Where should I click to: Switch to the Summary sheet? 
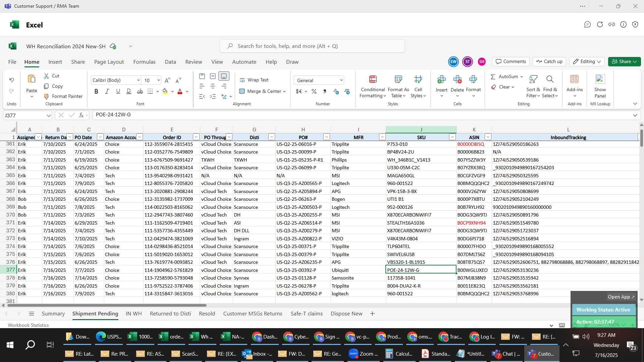53,314
